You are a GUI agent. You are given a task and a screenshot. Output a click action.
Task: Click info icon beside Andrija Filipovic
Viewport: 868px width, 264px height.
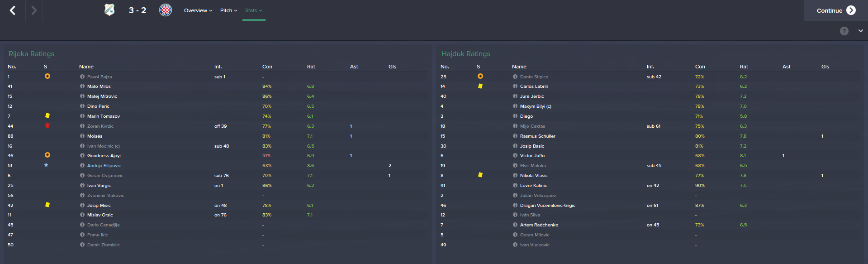pos(82,166)
